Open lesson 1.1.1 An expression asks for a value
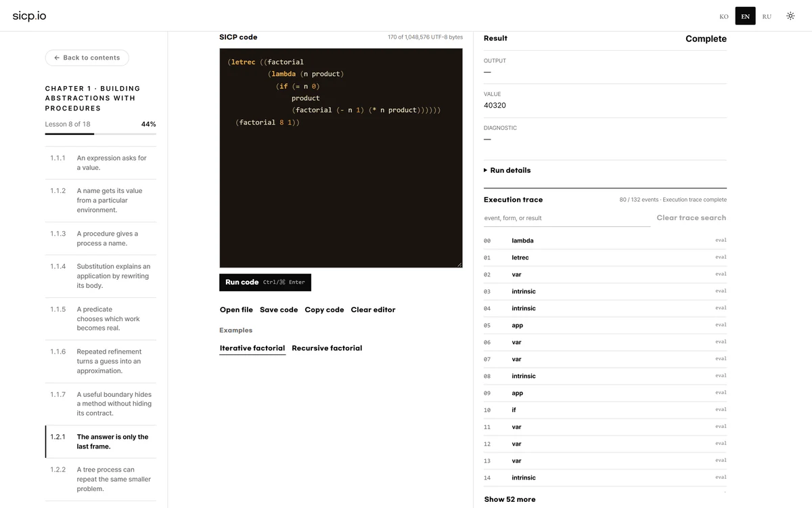This screenshot has height=508, width=812. click(x=101, y=163)
